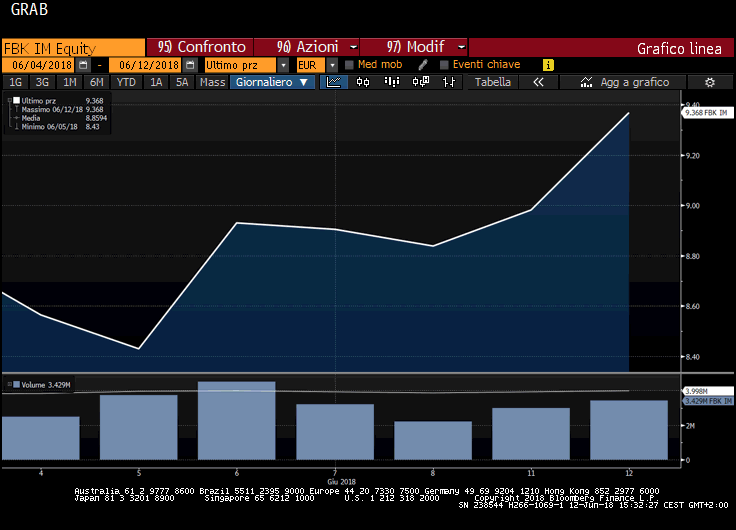Viewport: 736px width, 530px height.
Task: Open chart settings gear icon
Action: 710,82
